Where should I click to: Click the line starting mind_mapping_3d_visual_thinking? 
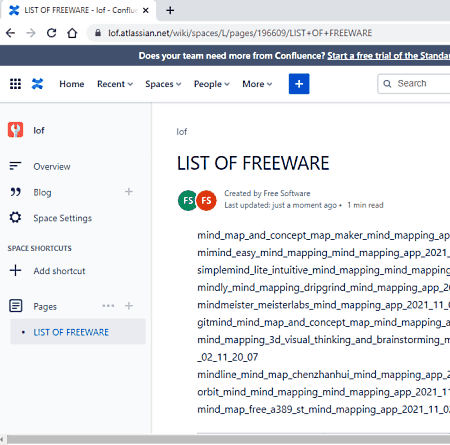tap(323, 340)
